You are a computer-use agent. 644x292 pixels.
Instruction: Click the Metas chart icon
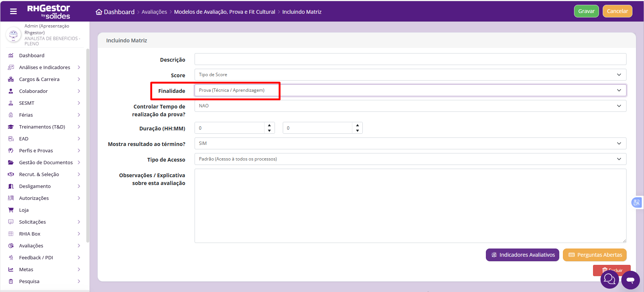[11, 269]
